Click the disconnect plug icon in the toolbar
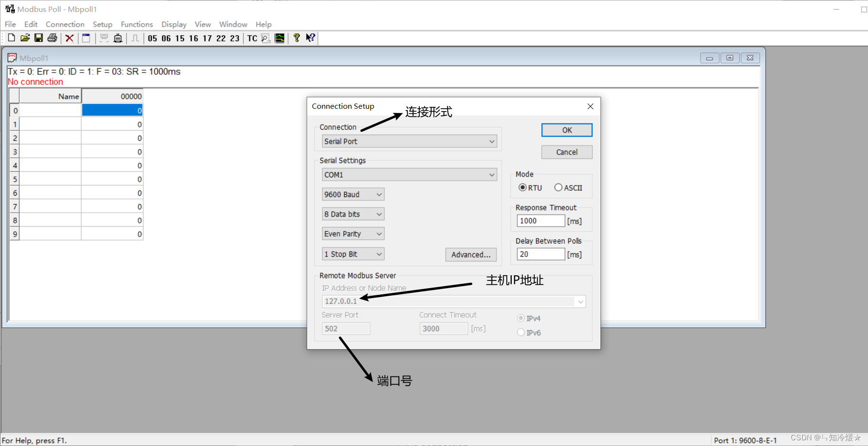Screen dimensions: 868x446 tap(118, 38)
